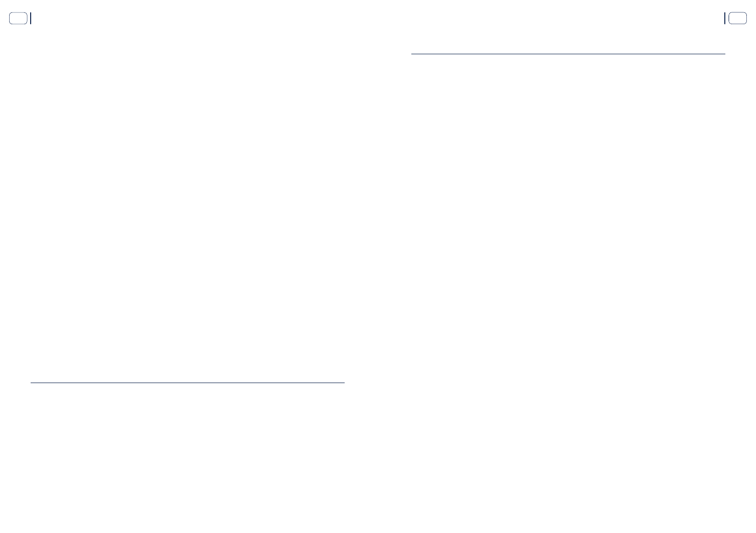756x533 pixels.
Task: Select the left page number placeholder box
Action: (x=18, y=18)
